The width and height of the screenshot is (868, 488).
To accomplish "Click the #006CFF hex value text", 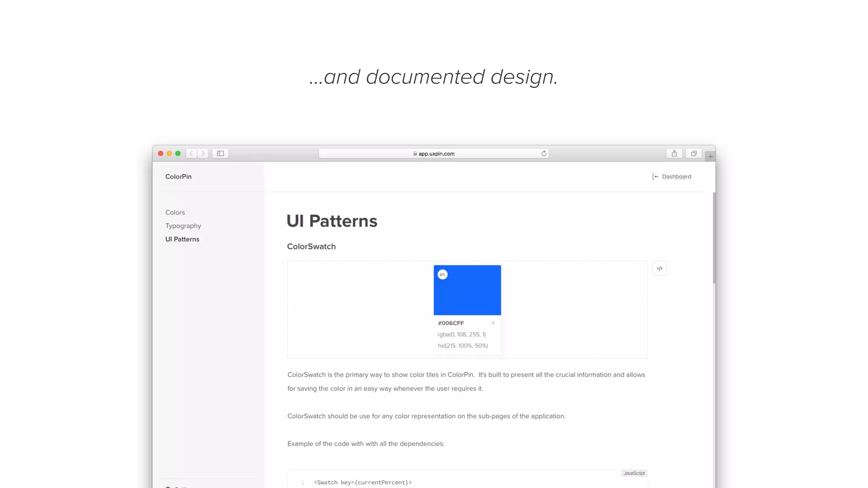I will coord(451,323).
